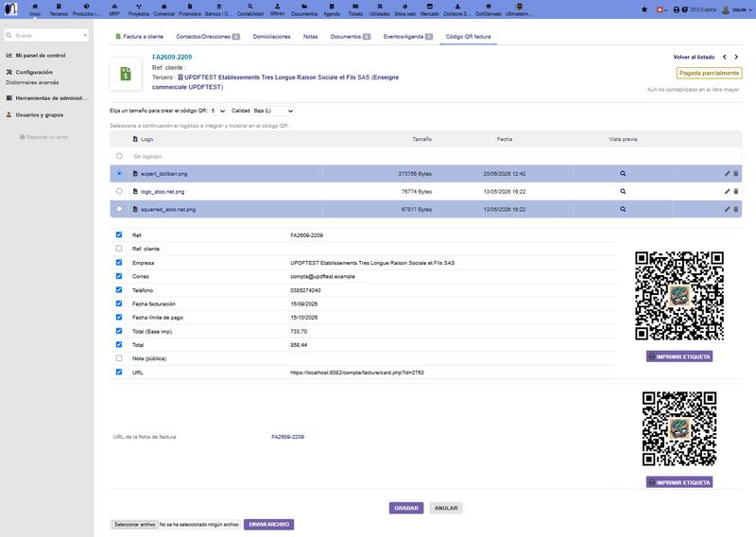The image size is (756, 537).
Task: Delete squarred_atoo.net.png with trash icon
Action: (x=736, y=209)
